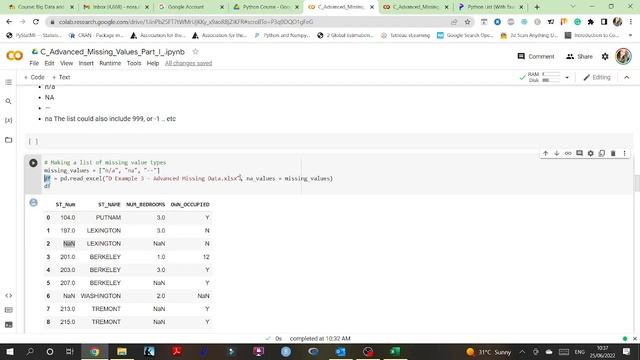
Task: Open the search and replace sidebar icon
Action: tap(9, 101)
